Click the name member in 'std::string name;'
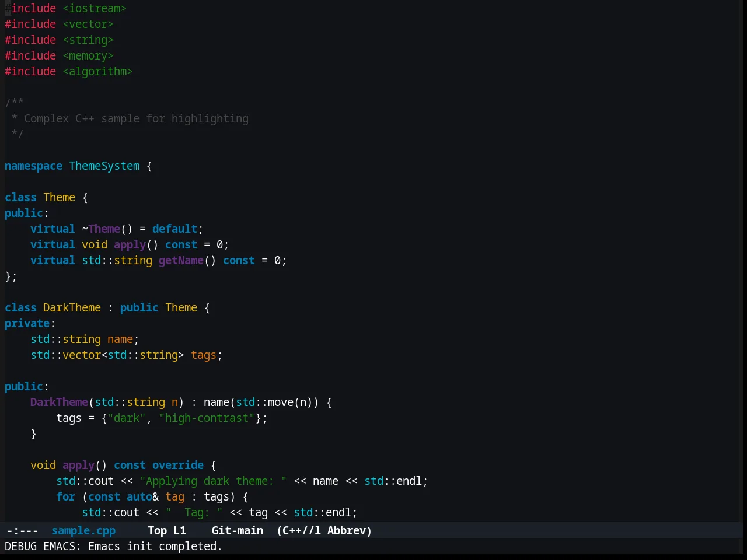This screenshot has width=747, height=560. coord(120,339)
